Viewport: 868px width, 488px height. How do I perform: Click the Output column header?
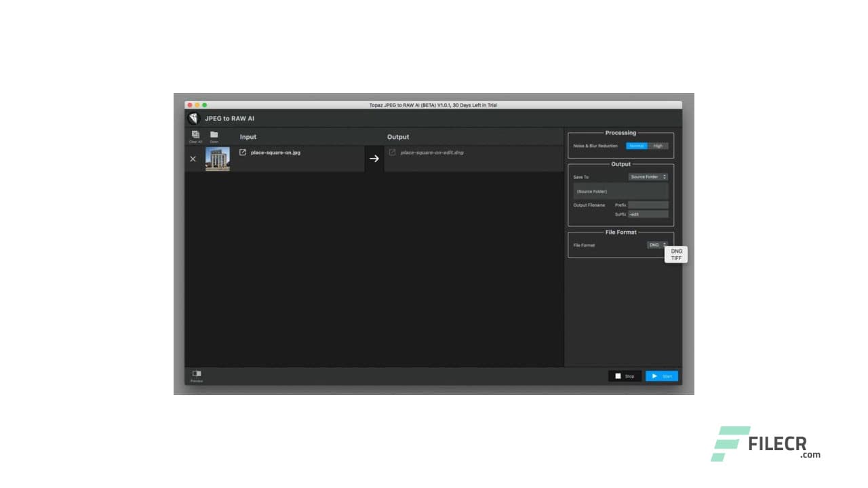[398, 137]
